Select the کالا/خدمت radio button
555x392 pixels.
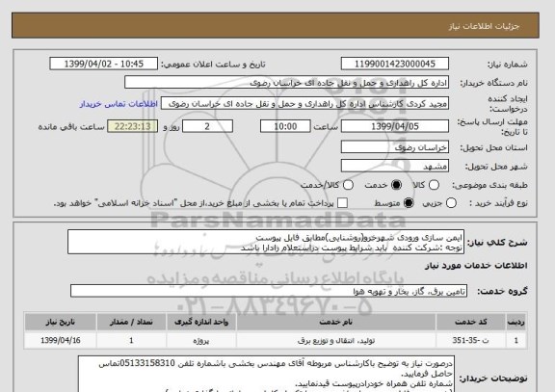348,185
